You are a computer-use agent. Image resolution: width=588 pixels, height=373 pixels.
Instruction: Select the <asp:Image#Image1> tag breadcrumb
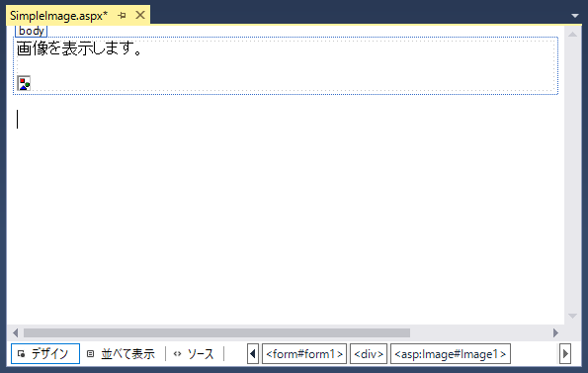(451, 354)
